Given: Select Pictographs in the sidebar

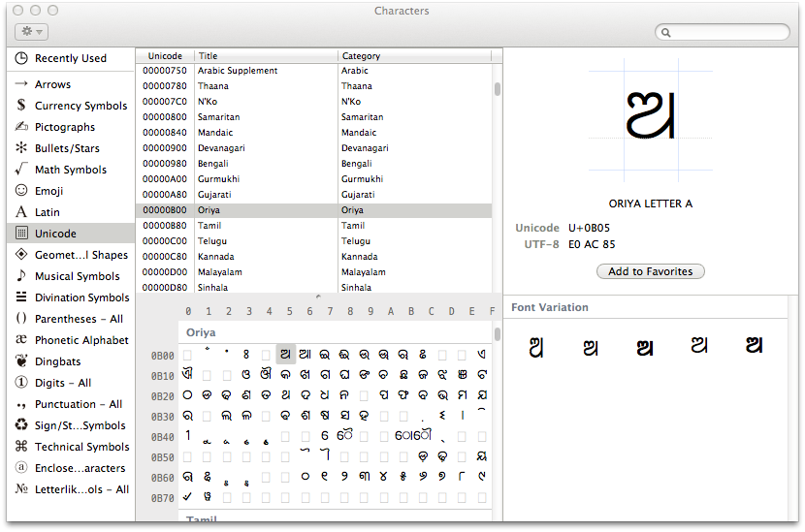Looking at the screenshot, I should pos(65,127).
